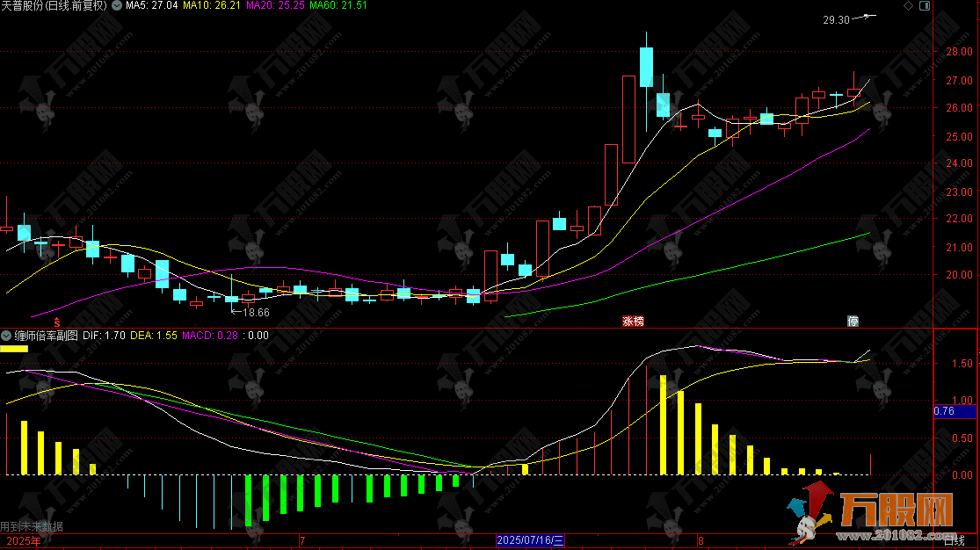Viewport: 980px width, 550px height.
Task: Click the 1.00 indicator axis label
Action: click(962, 401)
